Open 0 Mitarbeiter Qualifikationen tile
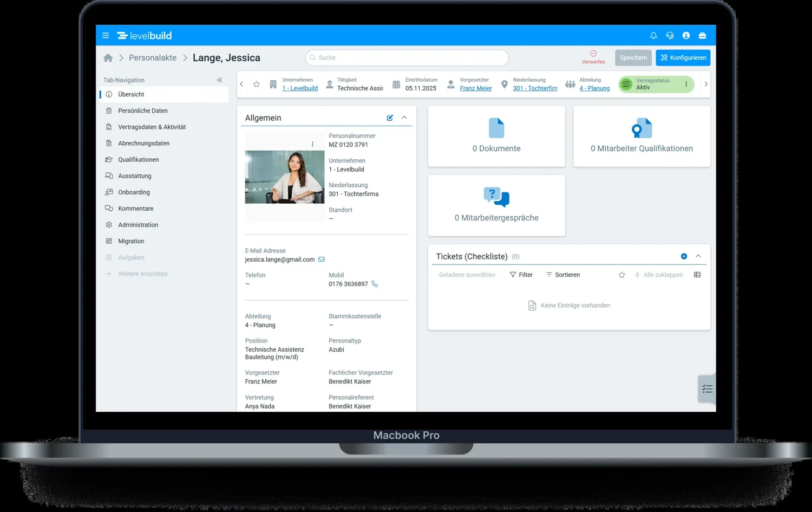The width and height of the screenshot is (812, 512). pyautogui.click(x=641, y=136)
